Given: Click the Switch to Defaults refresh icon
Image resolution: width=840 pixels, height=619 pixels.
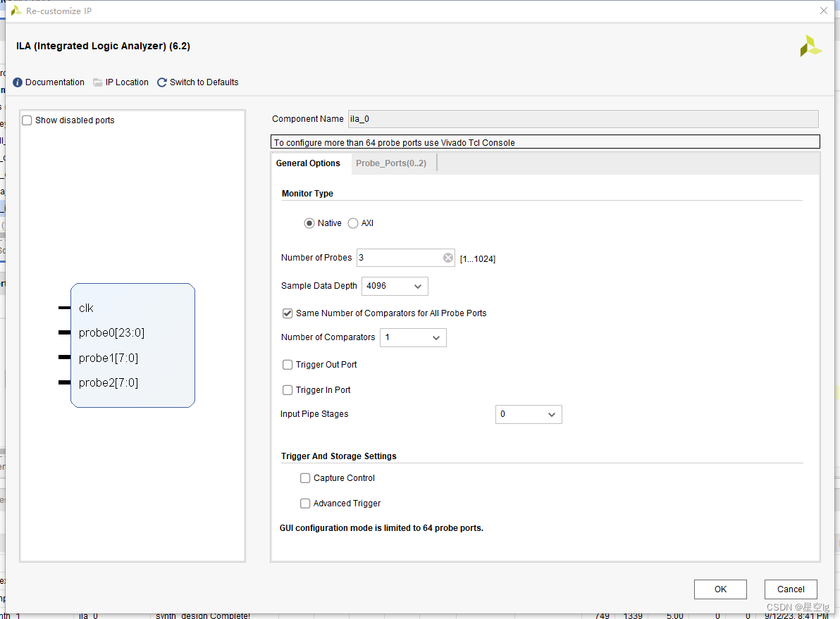Looking at the screenshot, I should click(x=162, y=82).
